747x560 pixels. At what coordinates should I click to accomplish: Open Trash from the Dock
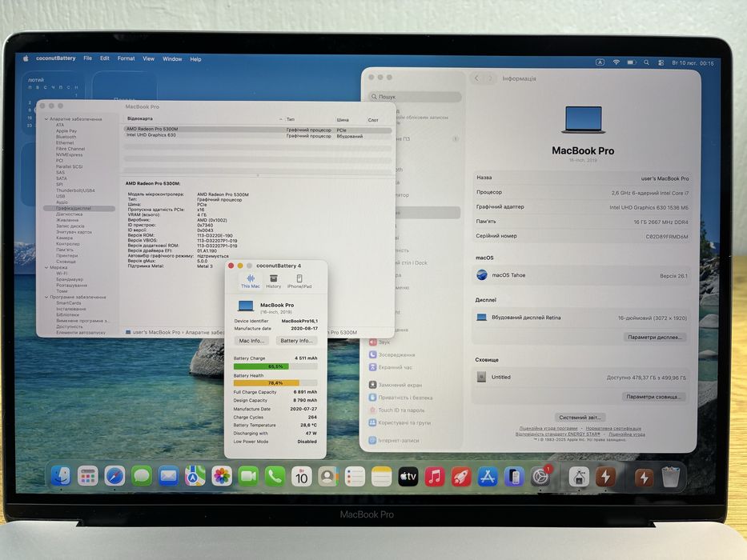coord(670,477)
